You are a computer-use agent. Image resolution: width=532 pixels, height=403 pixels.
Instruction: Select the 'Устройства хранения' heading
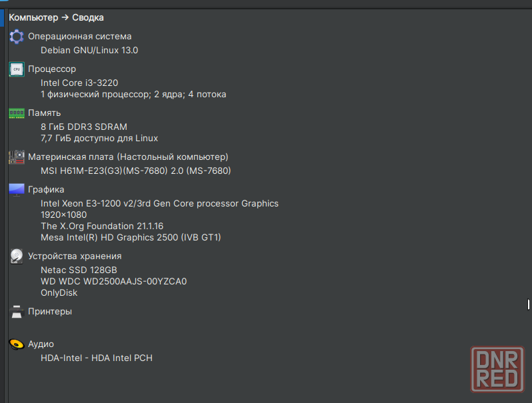75,256
